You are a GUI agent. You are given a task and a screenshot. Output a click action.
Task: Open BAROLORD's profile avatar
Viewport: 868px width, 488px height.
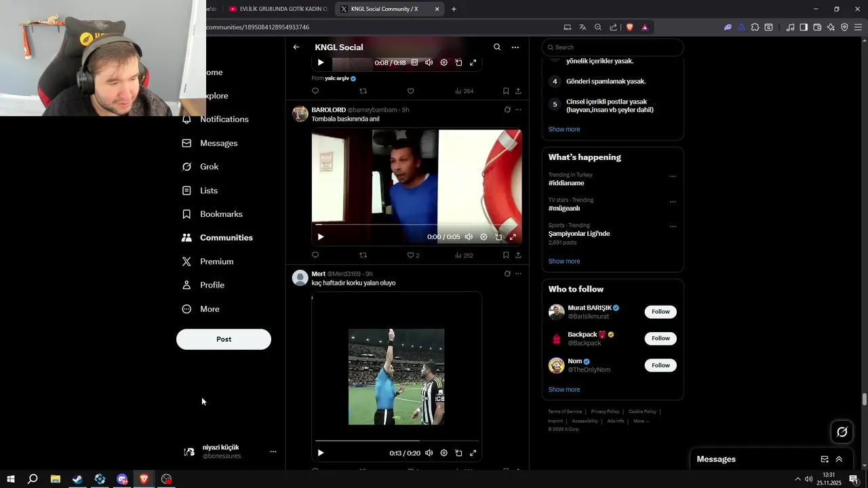(x=300, y=113)
